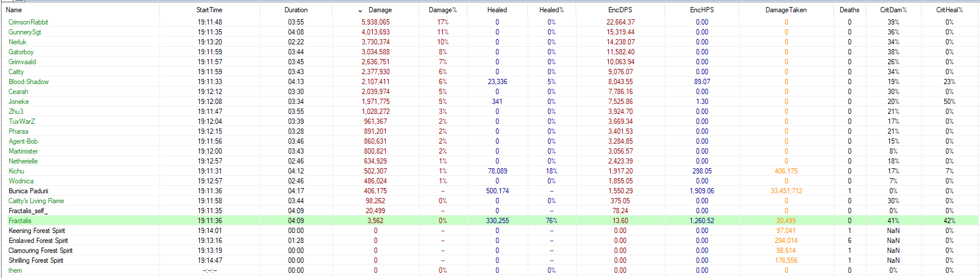Click the Enslaved Forest Spirit row

point(38,241)
